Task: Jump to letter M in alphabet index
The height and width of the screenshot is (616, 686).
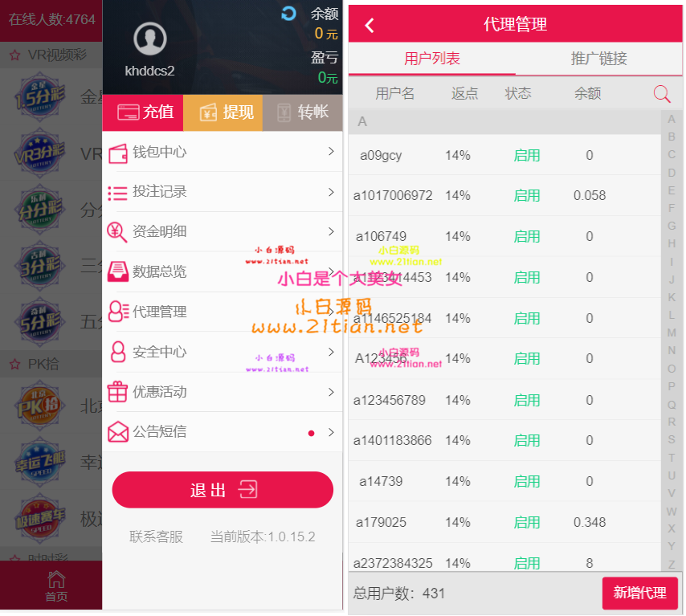Action: tap(672, 333)
